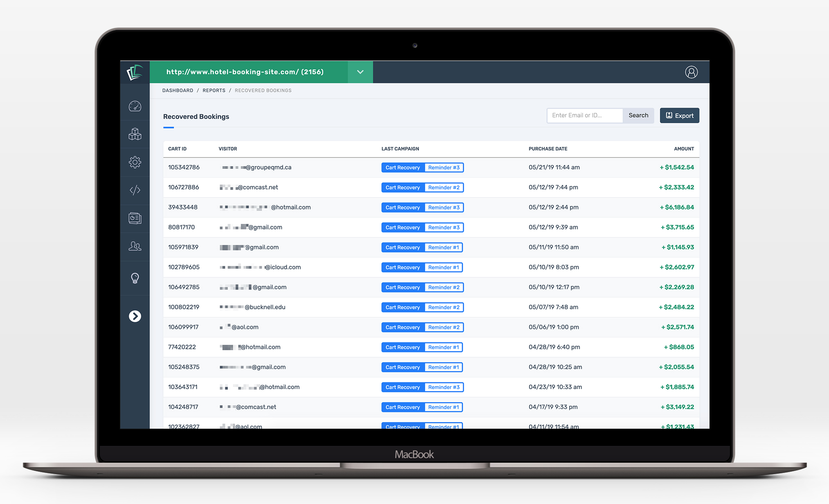
Task: Click the user profile avatar icon
Action: pos(691,72)
